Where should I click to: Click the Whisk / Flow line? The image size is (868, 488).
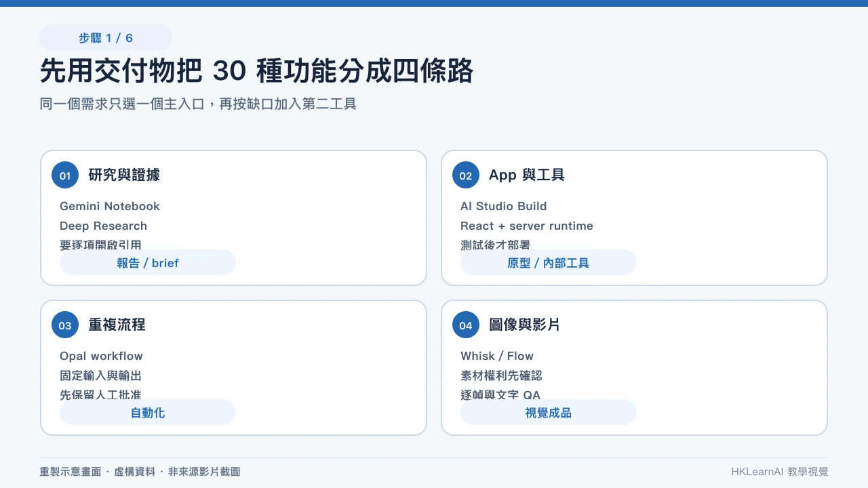497,356
